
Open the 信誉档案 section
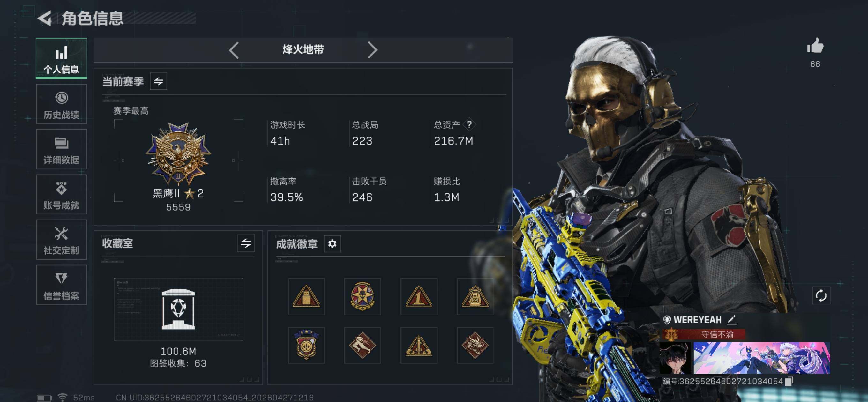coord(61,285)
